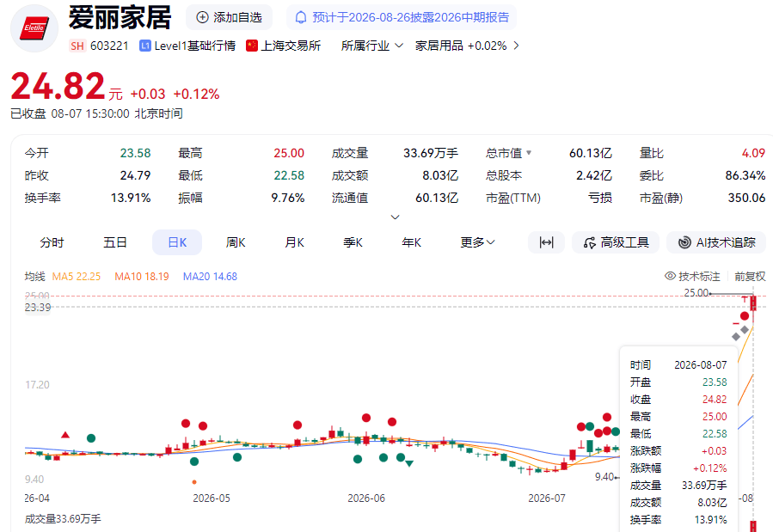Open the 前复权 adjustment selector
773x532 pixels.
tap(750, 277)
